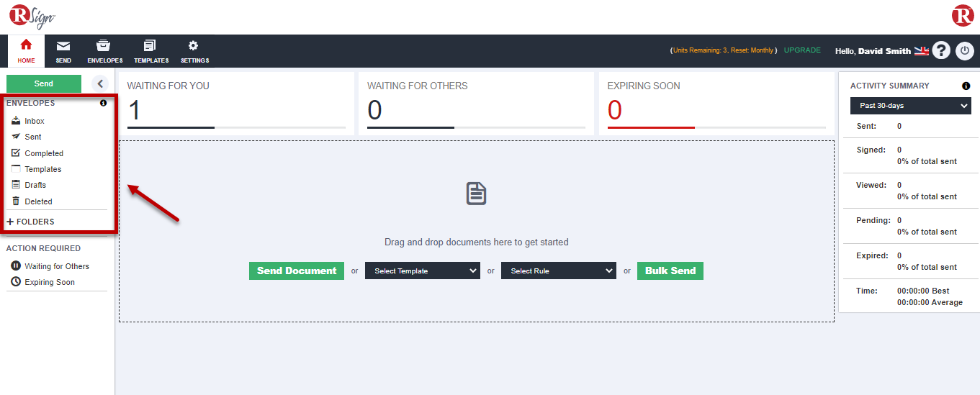This screenshot has width=980, height=395.
Task: Open Expiring Soon in sidebar
Action: (x=50, y=282)
